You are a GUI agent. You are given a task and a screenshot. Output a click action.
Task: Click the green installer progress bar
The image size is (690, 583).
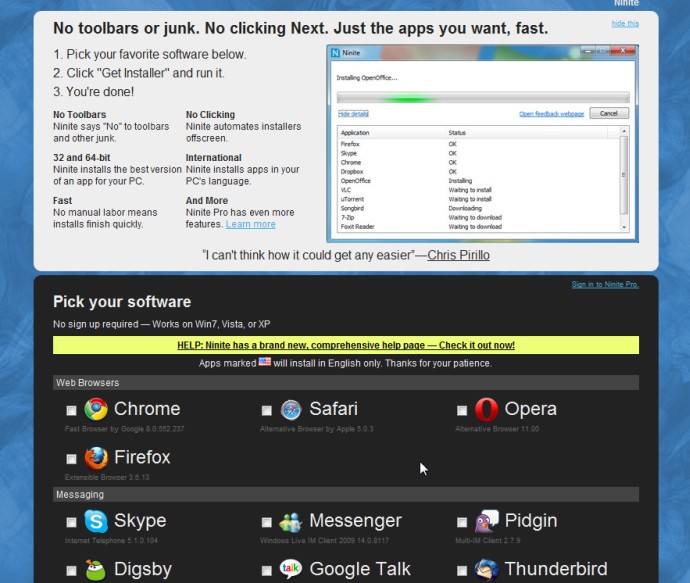(483, 98)
